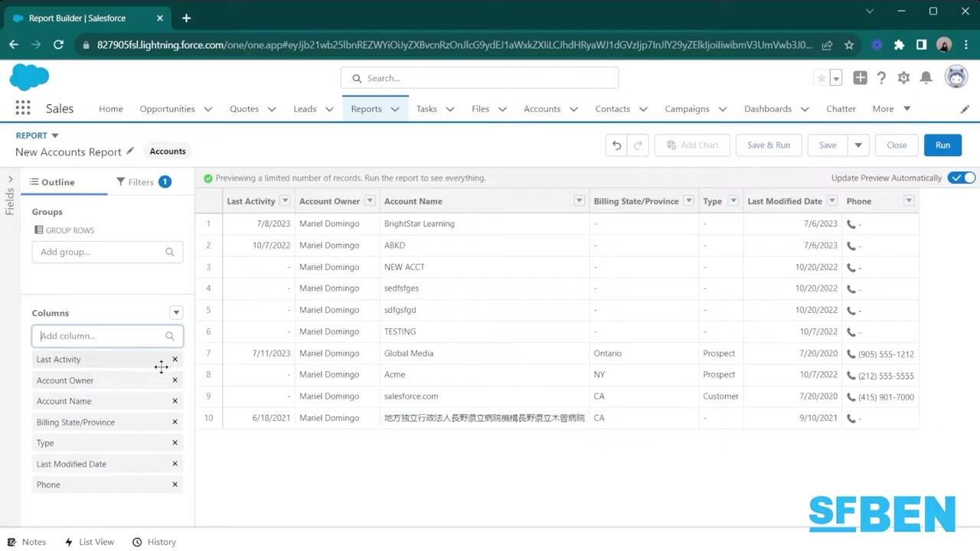Open List View in the utility bar

pyautogui.click(x=89, y=542)
